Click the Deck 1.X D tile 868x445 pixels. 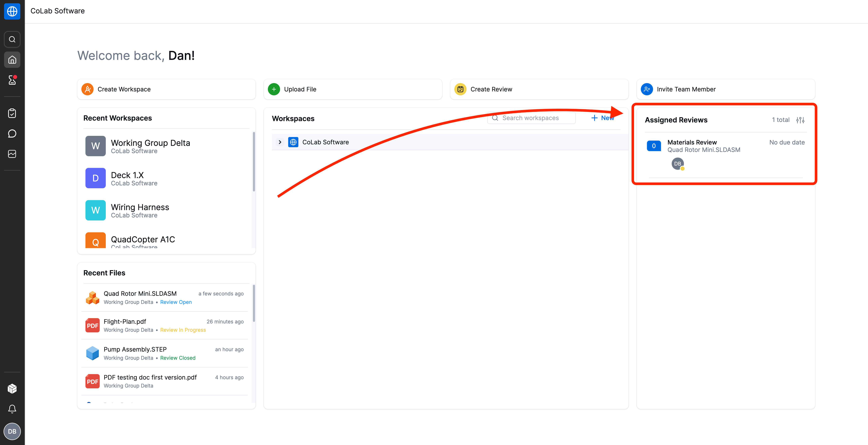[x=95, y=178]
